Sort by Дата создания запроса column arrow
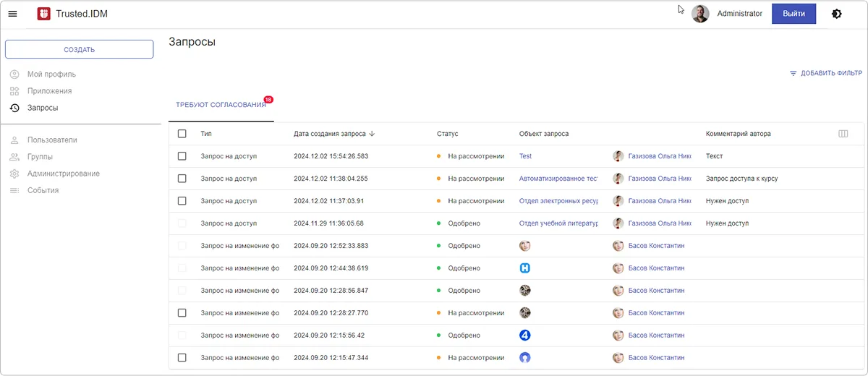Image resolution: width=868 pixels, height=376 pixels. (x=372, y=134)
